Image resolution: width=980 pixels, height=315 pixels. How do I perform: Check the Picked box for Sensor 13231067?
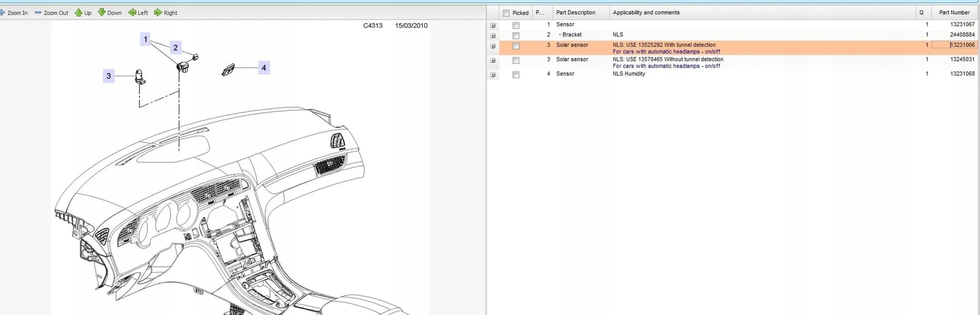[516, 25]
